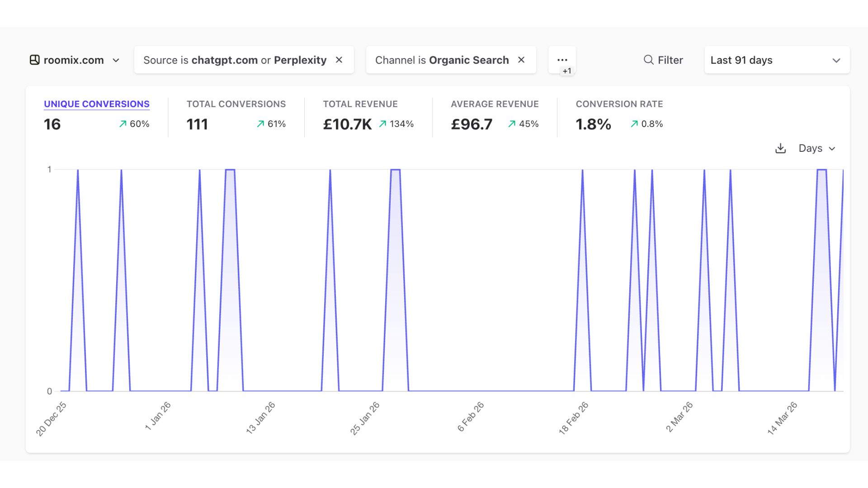This screenshot has height=488, width=868.
Task: Expand the roomix.com site switcher
Action: pyautogui.click(x=116, y=60)
